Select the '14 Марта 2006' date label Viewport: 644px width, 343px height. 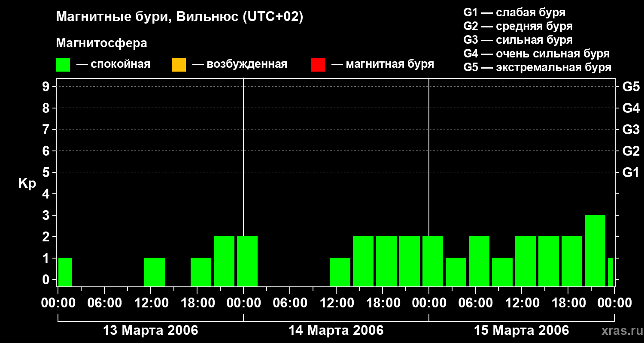336,331
